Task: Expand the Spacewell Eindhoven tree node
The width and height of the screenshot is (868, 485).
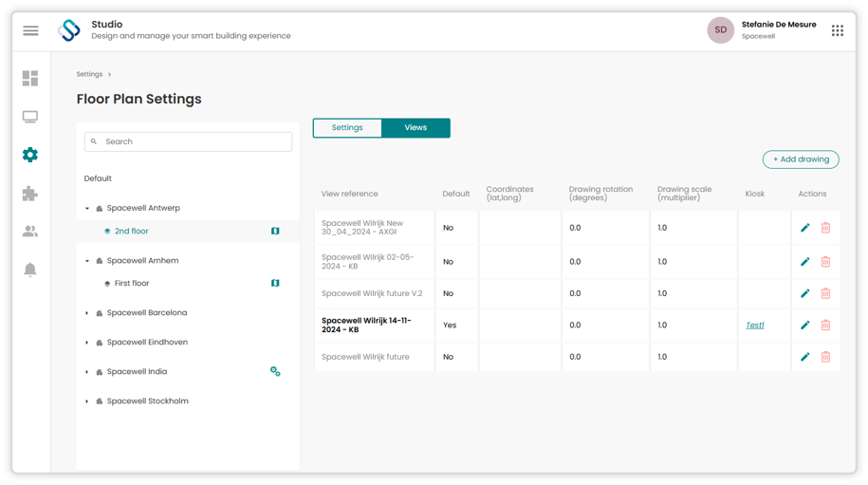Action: [87, 343]
